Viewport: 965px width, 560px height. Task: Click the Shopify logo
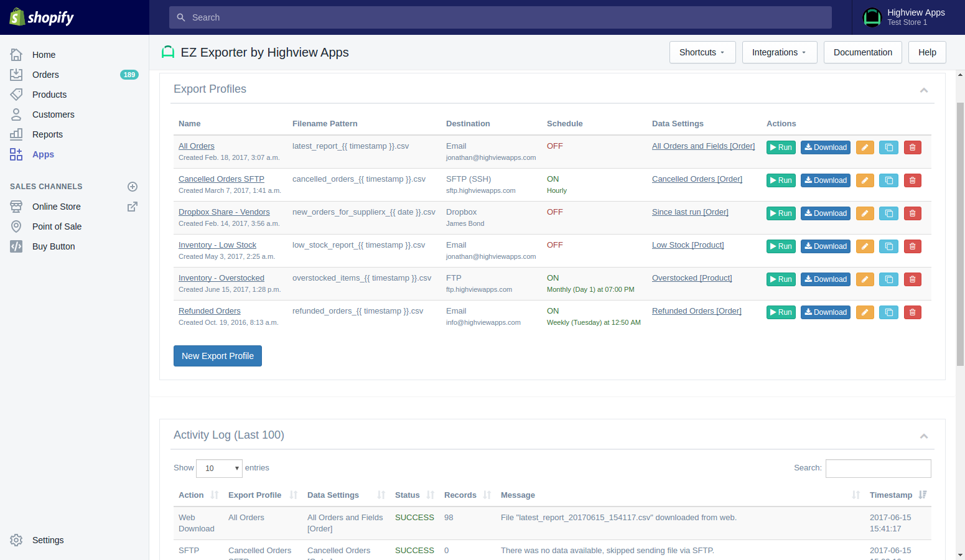42,17
